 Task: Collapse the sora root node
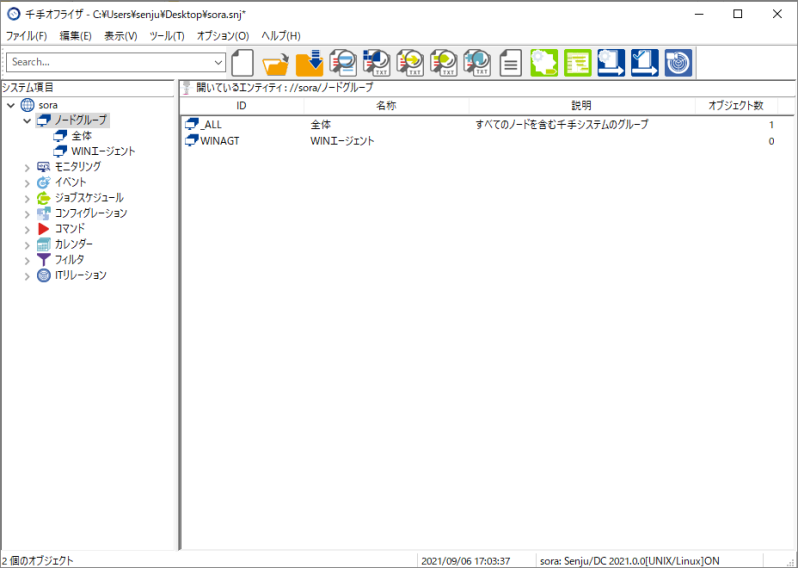[x=11, y=105]
